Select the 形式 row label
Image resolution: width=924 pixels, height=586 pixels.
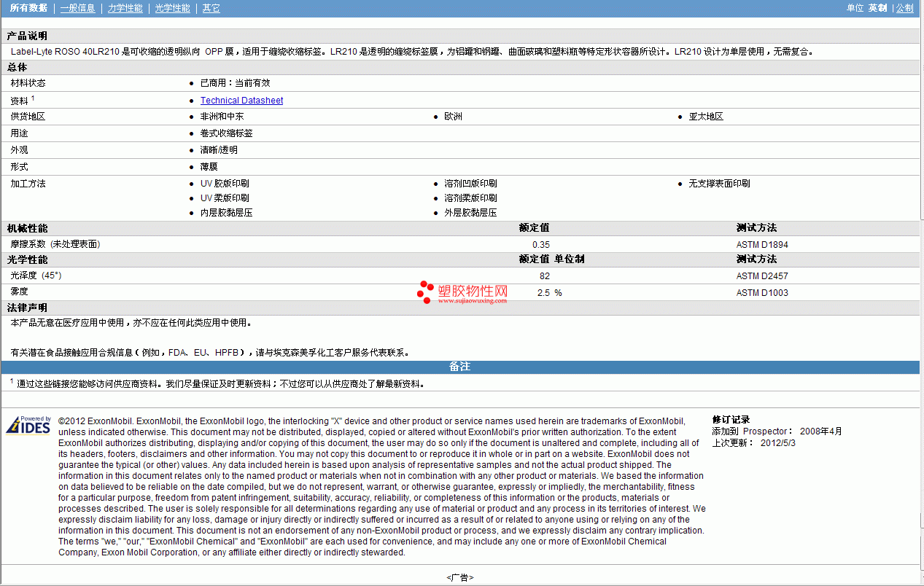[19, 167]
